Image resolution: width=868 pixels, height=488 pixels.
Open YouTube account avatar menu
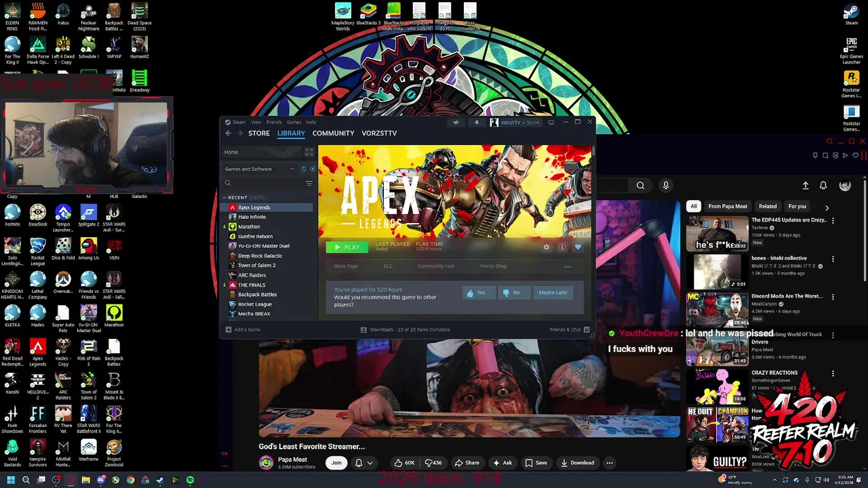coord(845,186)
